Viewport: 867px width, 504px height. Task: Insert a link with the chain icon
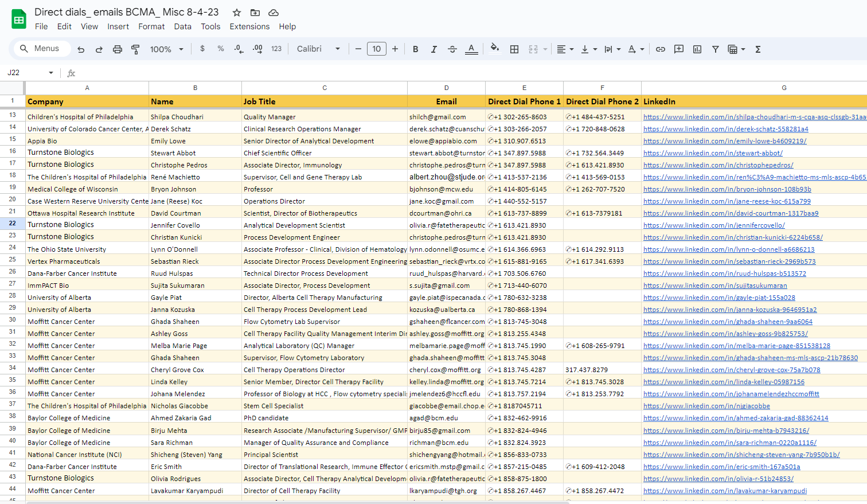point(661,49)
